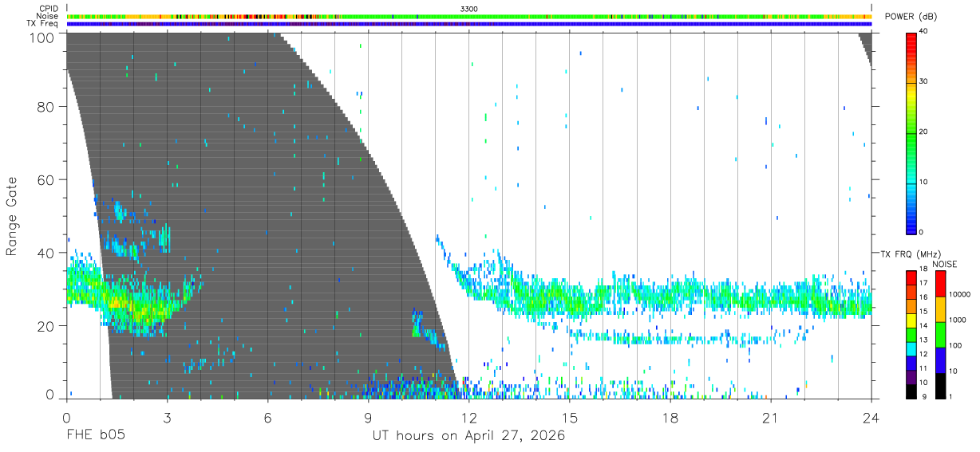Click the 40 tick on power scale
Viewport: 980px width, 452px height.
924,32
